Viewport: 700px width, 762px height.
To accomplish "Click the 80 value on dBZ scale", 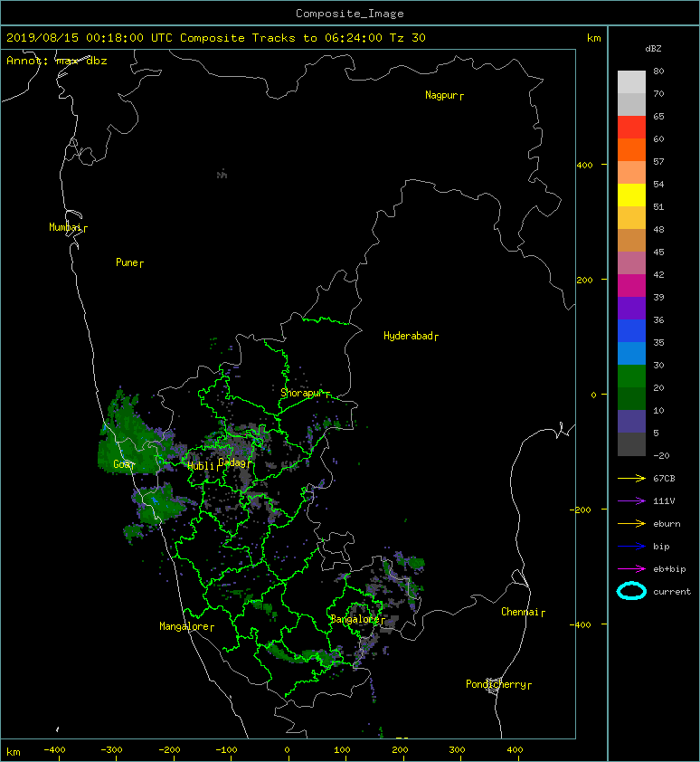I will click(x=658, y=71).
